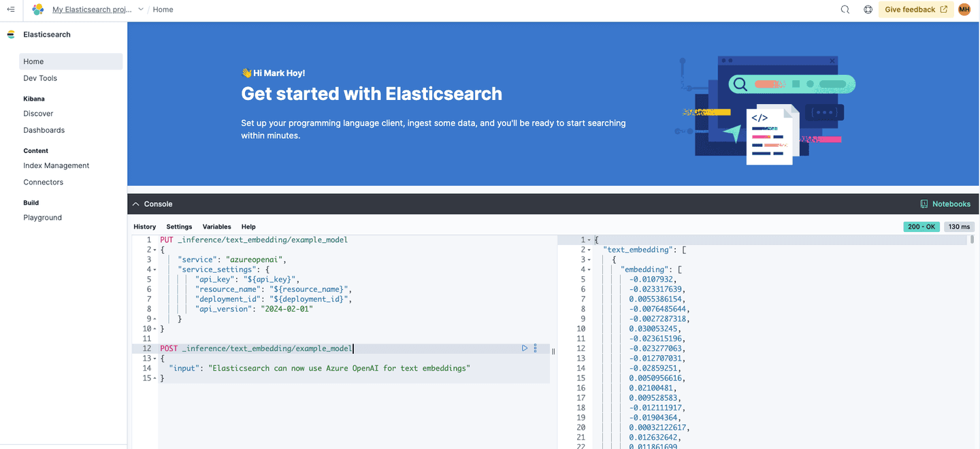
Task: Click the Elasticsearch logo in the sidebar
Action: 10,34
